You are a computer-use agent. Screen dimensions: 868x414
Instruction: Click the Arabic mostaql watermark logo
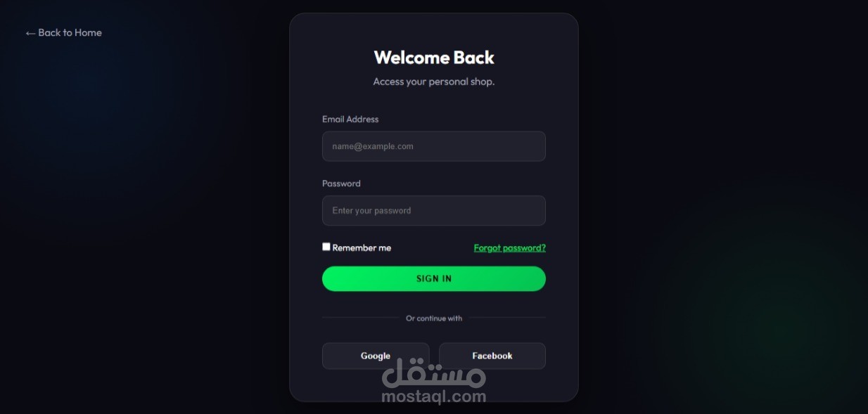434,373
